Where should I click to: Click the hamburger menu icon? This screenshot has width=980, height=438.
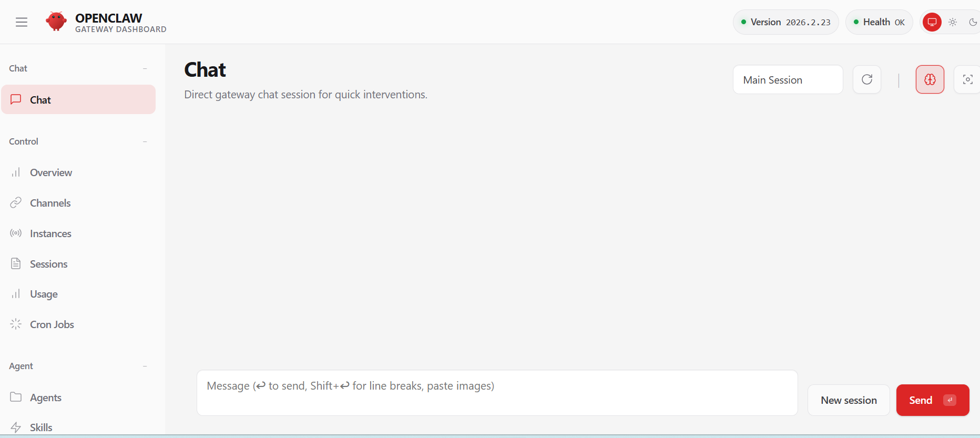click(22, 22)
